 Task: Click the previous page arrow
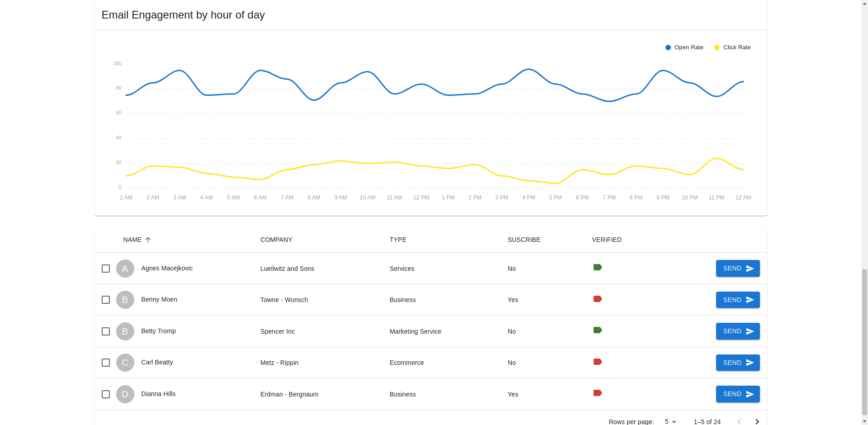pyautogui.click(x=739, y=421)
